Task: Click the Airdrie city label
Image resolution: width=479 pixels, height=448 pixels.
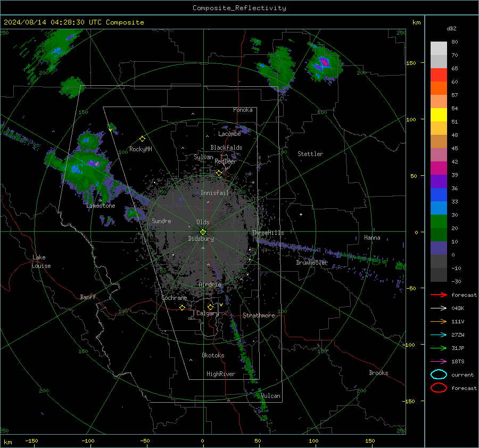Action: pyautogui.click(x=210, y=284)
